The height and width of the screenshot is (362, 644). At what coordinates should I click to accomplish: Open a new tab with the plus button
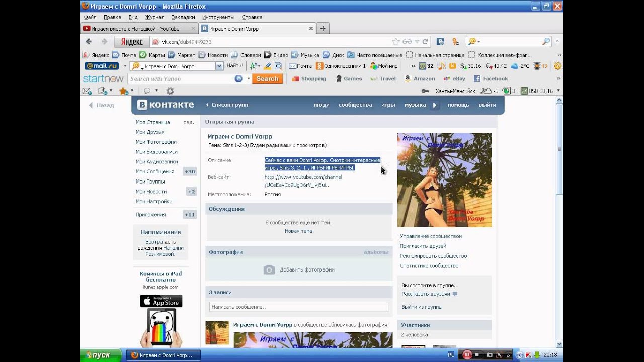pyautogui.click(x=323, y=28)
